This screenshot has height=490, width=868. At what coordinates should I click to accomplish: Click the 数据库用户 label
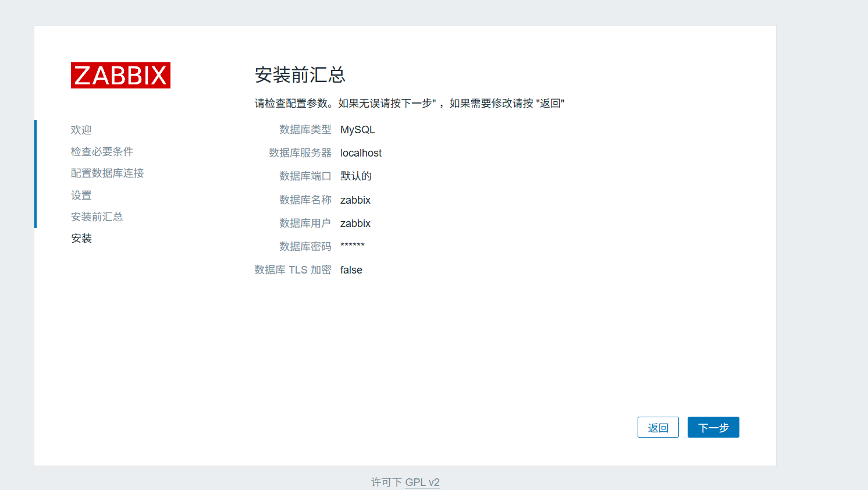click(x=305, y=223)
